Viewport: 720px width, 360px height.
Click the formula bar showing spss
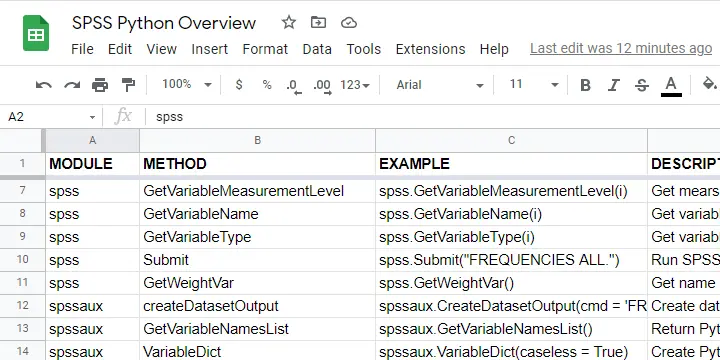[432, 117]
